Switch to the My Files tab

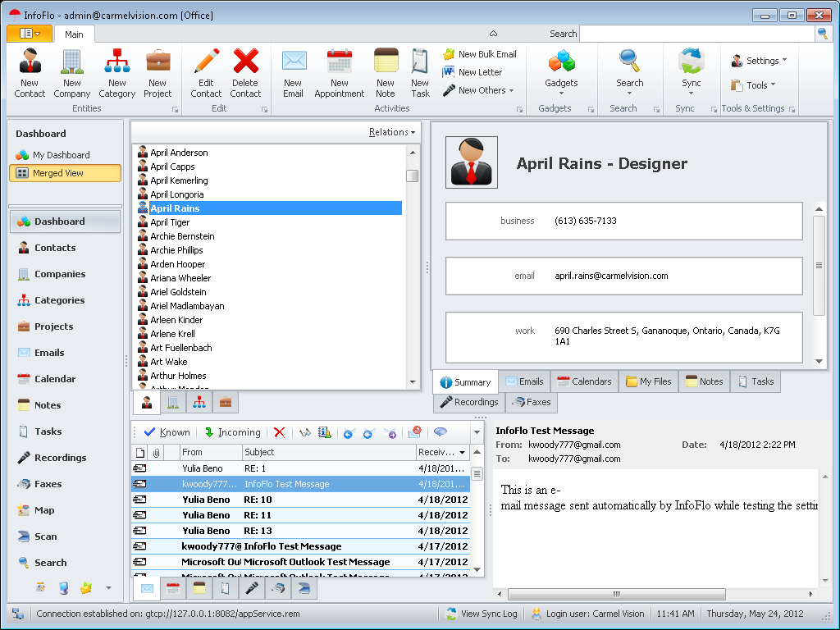pyautogui.click(x=648, y=381)
